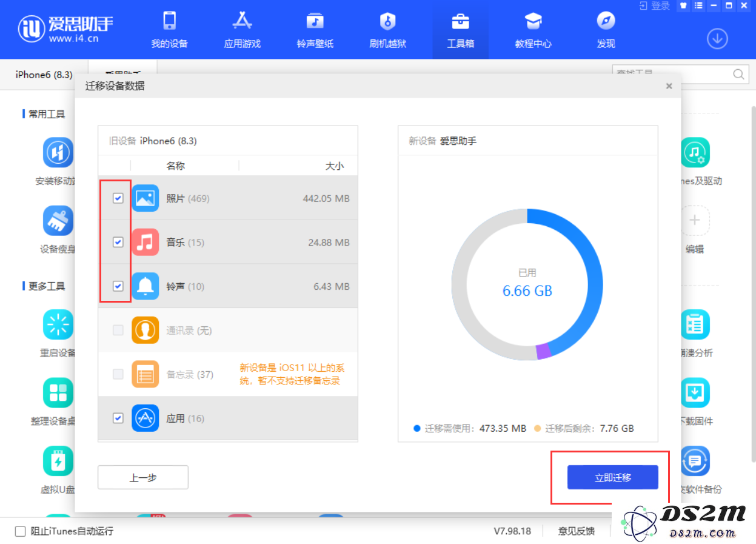Image resolution: width=756 pixels, height=544 pixels.
Task: Click the 照片 photos icon
Action: click(146, 198)
